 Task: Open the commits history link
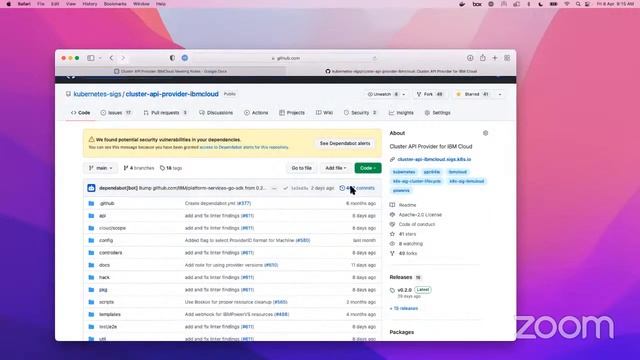pos(357,188)
